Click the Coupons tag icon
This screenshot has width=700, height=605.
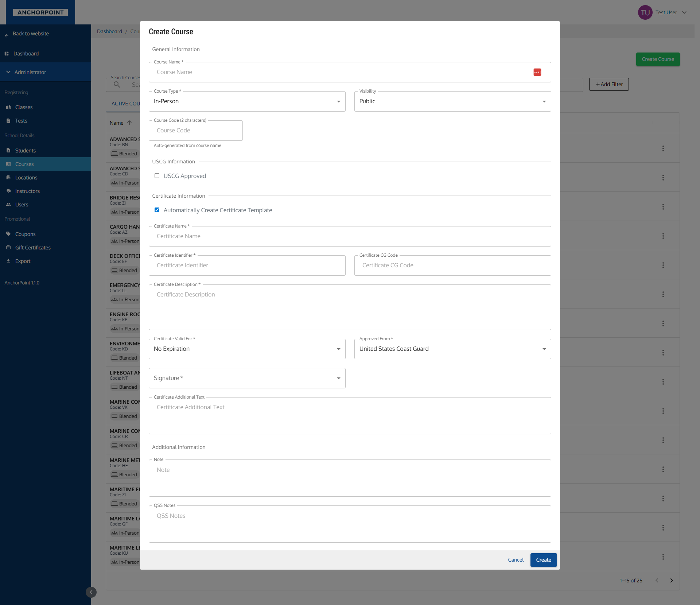tap(8, 234)
